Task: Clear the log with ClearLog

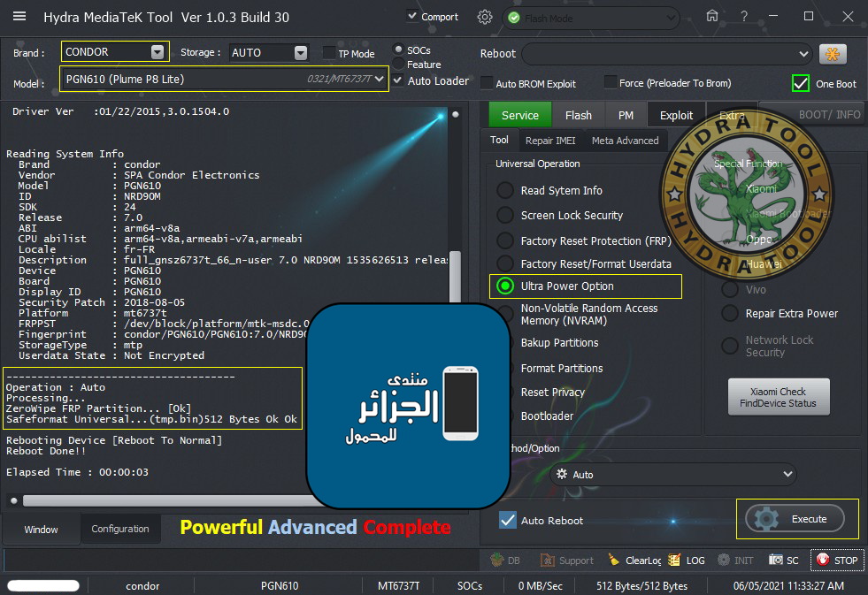Action: [x=634, y=560]
